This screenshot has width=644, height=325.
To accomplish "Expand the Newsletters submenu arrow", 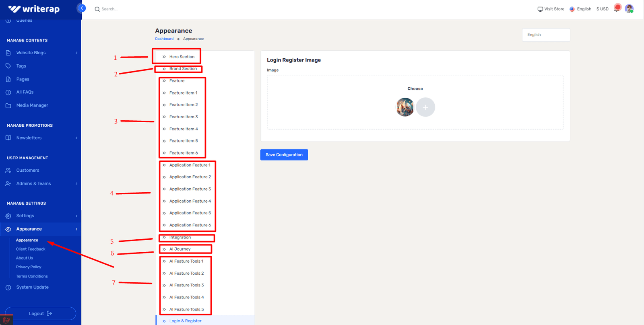I will coord(76,138).
